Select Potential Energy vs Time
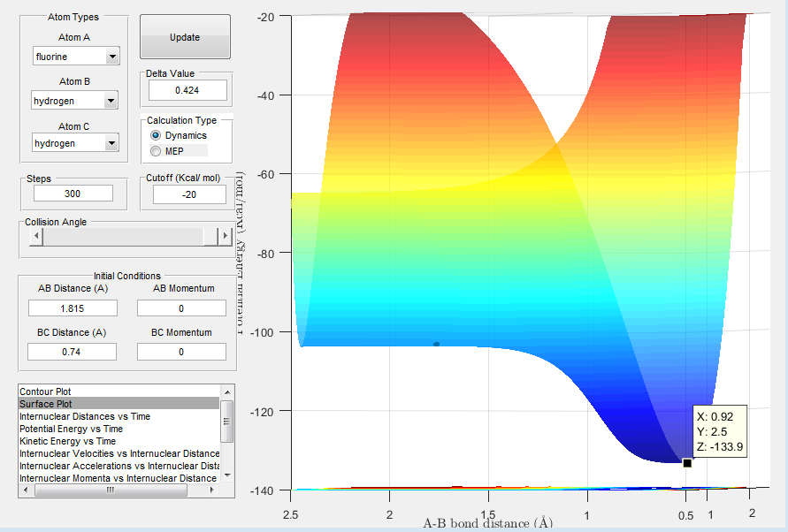This screenshot has width=788, height=532. 119,429
